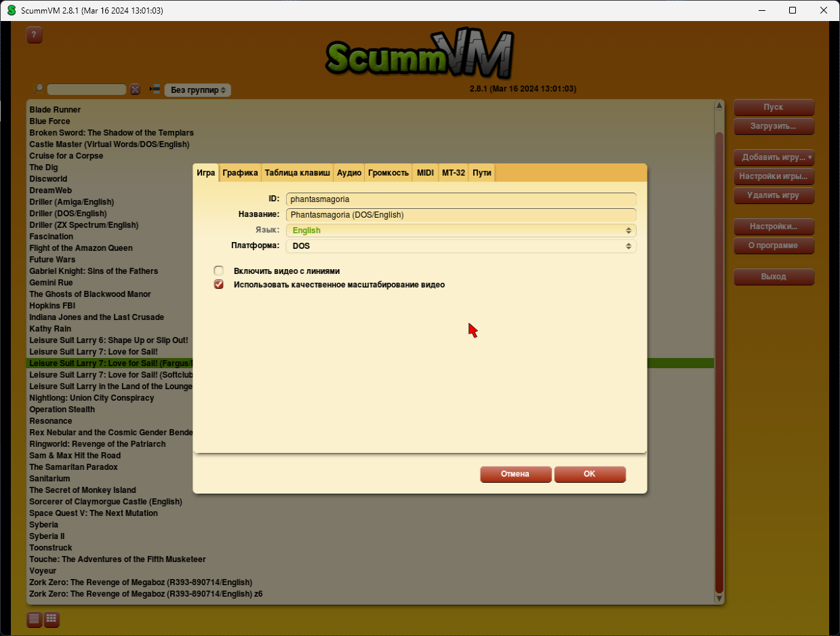Select Sanitarium in the game list
Image resolution: width=840 pixels, height=636 pixels.
[49, 479]
